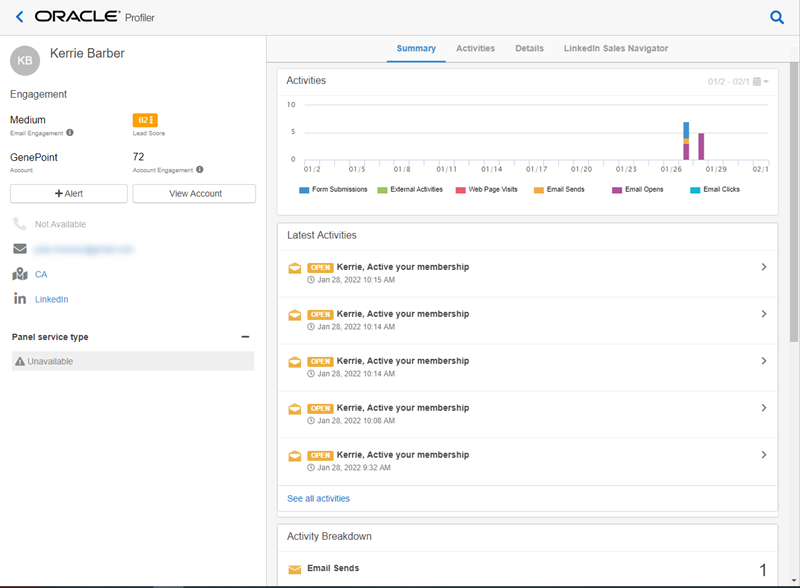Click the + Alert button
This screenshot has height=588, width=800.
point(69,193)
